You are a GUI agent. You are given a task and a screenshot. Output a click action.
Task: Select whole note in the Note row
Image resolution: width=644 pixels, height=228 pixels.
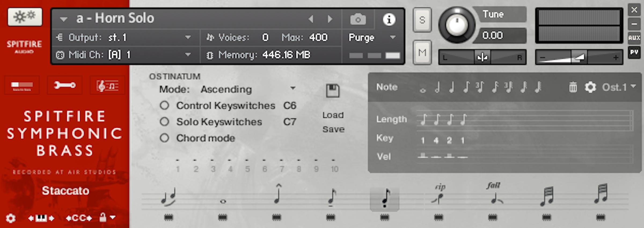tap(423, 90)
